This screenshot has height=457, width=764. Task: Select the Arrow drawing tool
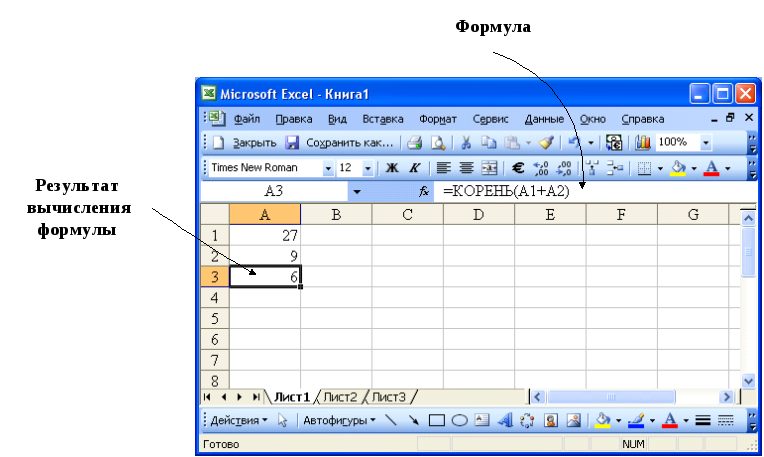point(414,420)
